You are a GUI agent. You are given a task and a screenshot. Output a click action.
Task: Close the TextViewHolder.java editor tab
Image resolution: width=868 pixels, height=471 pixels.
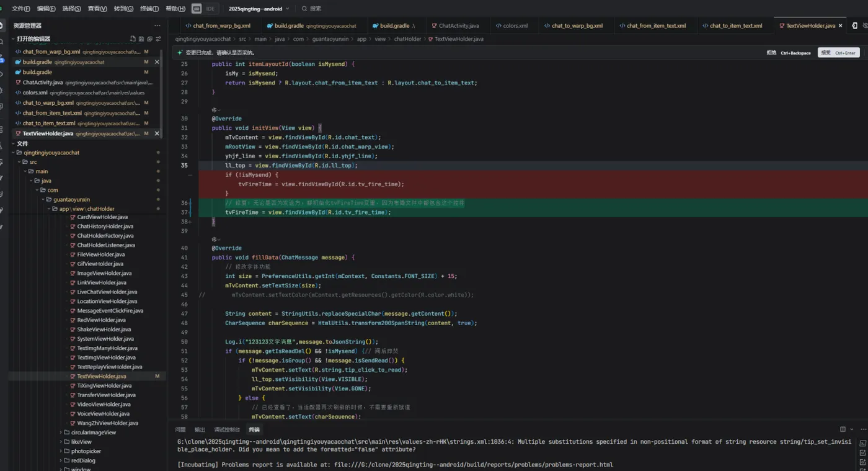click(841, 26)
